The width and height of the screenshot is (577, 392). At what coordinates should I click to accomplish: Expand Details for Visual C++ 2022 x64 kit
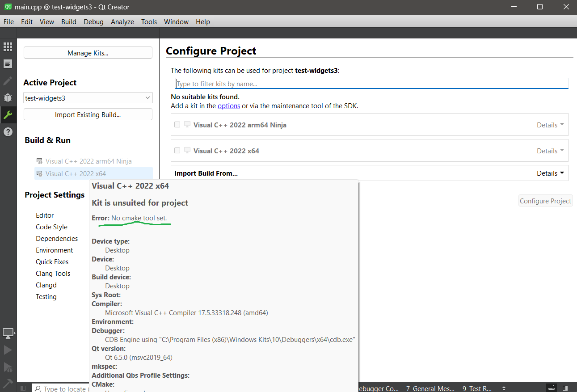[550, 151]
